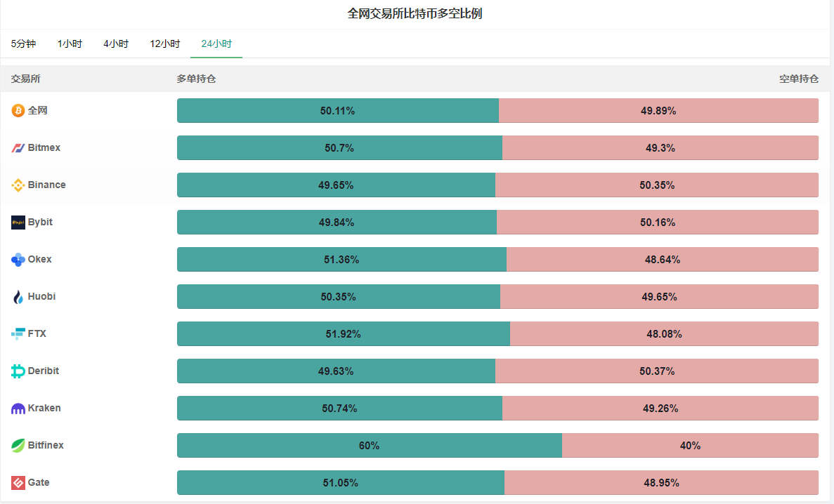Click the Gate exchange logo
834x504 pixels.
tap(18, 483)
